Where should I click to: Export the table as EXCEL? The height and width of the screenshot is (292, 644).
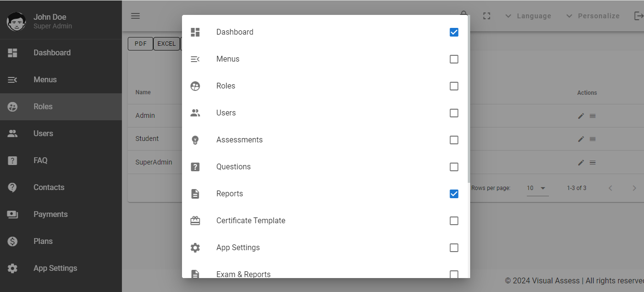166,43
